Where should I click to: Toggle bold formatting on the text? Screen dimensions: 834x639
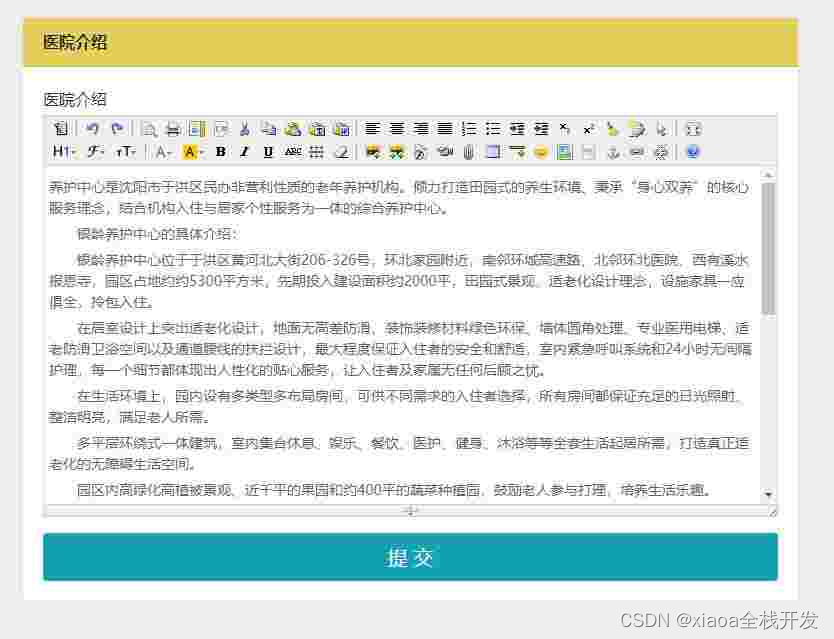[219, 151]
